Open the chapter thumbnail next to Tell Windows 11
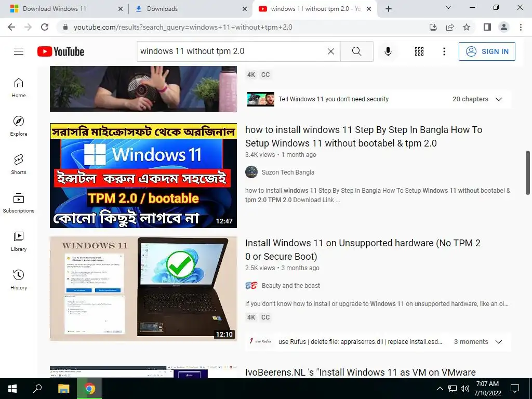This screenshot has height=399, width=532. click(261, 99)
